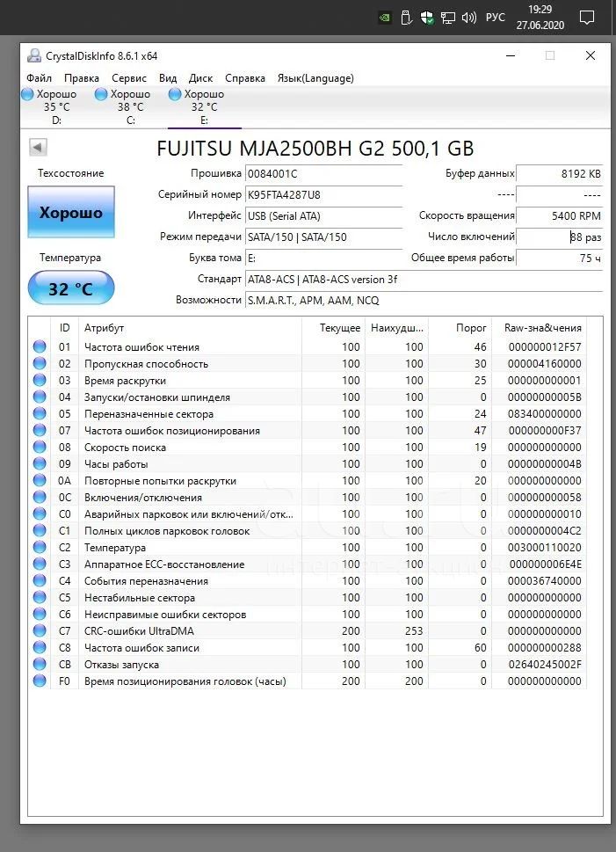Select row Неисправимые ошибки секторов
Image resolution: width=616 pixels, height=852 pixels.
308,614
